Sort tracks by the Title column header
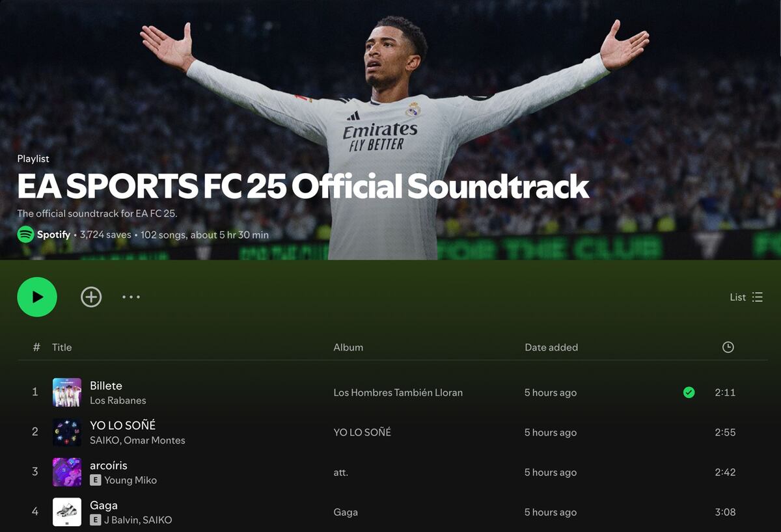This screenshot has width=781, height=532. pyautogui.click(x=62, y=347)
